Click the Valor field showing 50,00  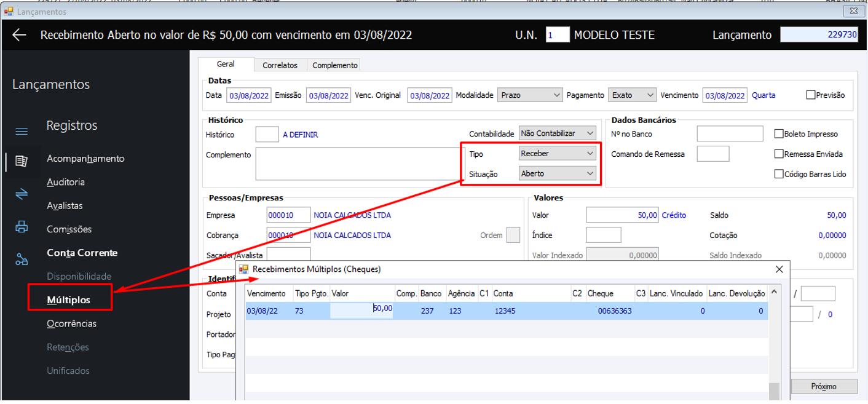(622, 215)
